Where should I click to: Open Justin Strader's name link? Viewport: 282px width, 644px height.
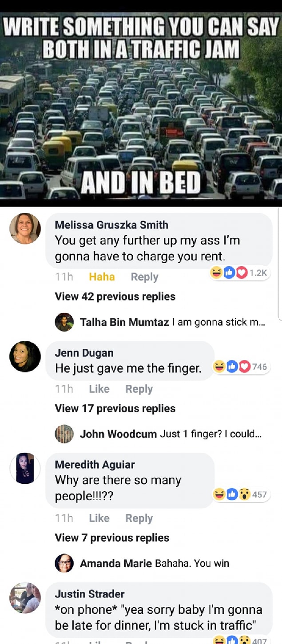click(90, 594)
